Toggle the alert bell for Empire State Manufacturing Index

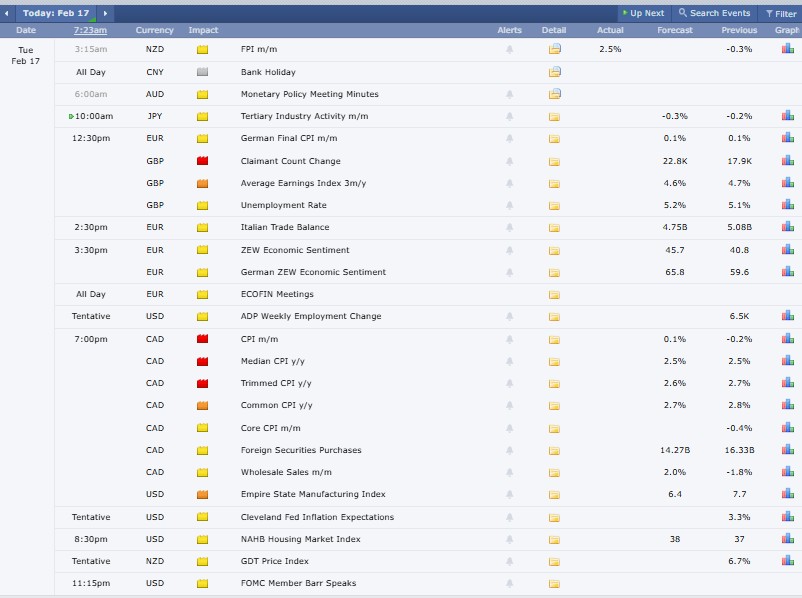click(x=510, y=494)
